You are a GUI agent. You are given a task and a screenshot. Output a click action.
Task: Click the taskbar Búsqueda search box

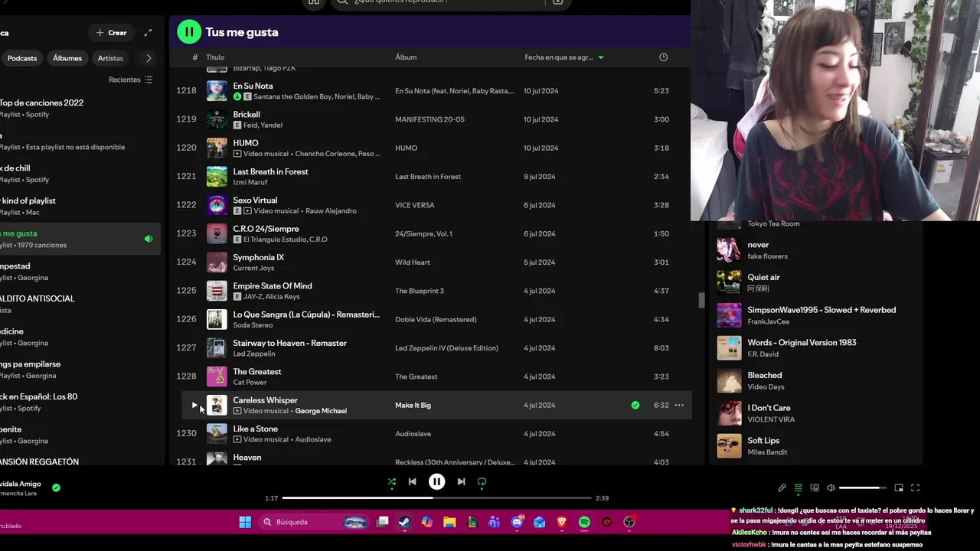[x=314, y=522]
